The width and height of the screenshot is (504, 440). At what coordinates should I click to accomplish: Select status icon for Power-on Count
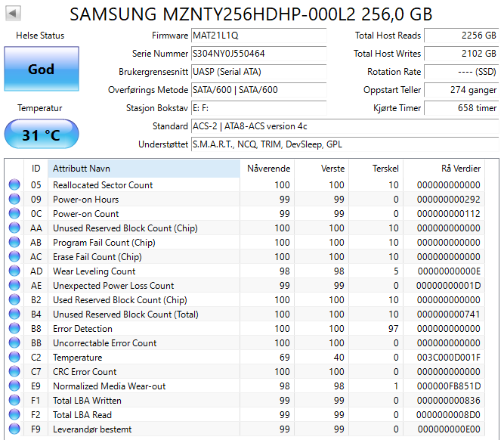click(14, 213)
